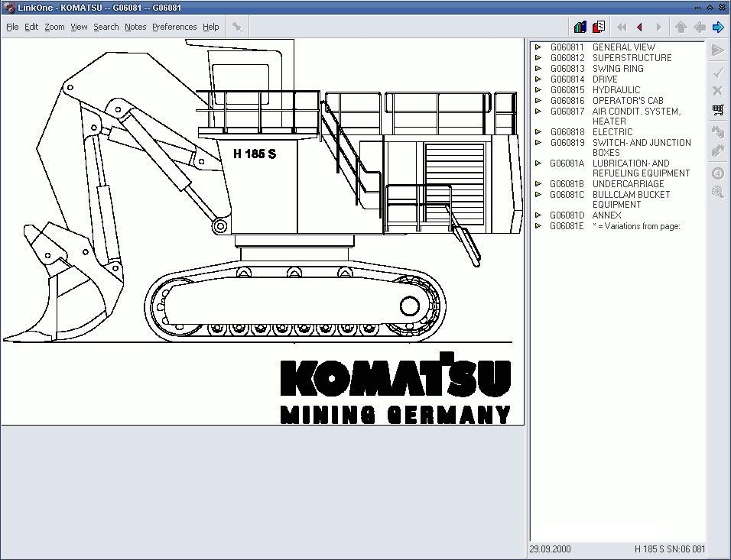The image size is (731, 560).
Task: Expand the G060813 SWING RING arrow
Action: (538, 69)
